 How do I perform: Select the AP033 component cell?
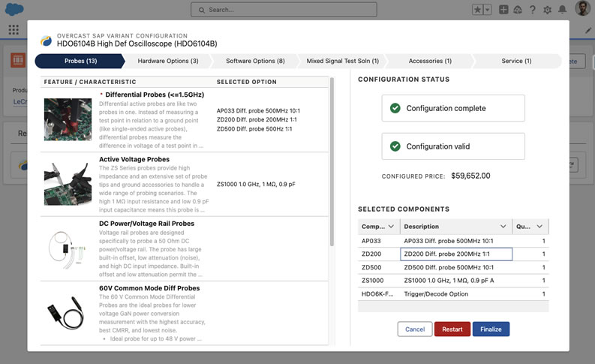pyautogui.click(x=379, y=241)
